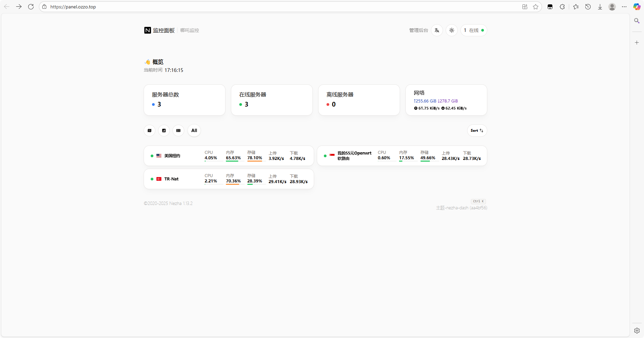This screenshot has width=644, height=338.
Task: Click the Nezha logo icon
Action: tap(147, 30)
